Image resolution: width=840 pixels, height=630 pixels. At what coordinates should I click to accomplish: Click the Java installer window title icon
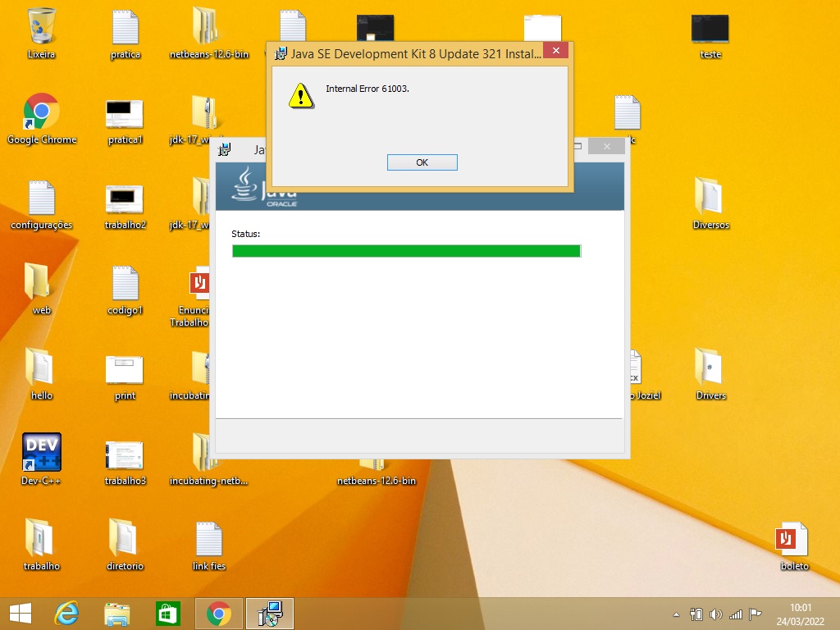[x=225, y=149]
